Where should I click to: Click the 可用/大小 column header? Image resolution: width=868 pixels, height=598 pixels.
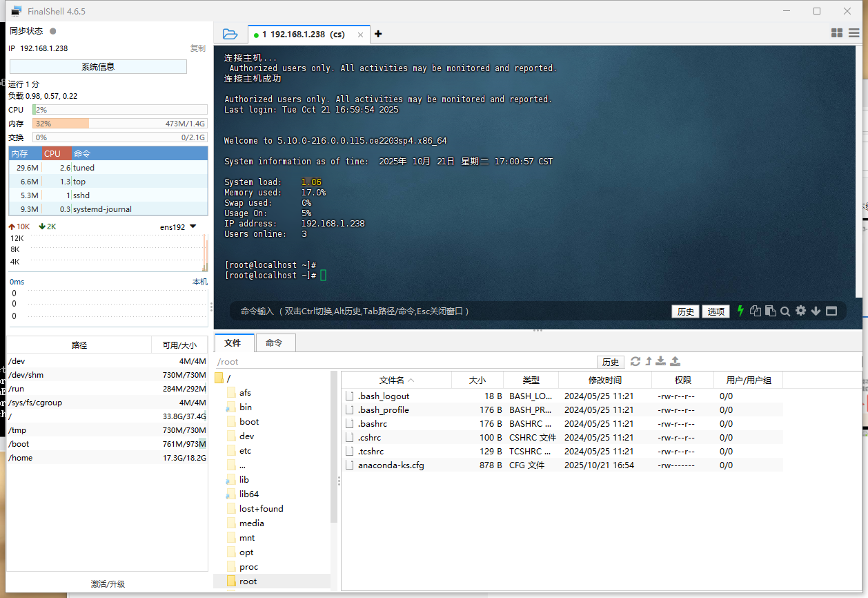(179, 345)
